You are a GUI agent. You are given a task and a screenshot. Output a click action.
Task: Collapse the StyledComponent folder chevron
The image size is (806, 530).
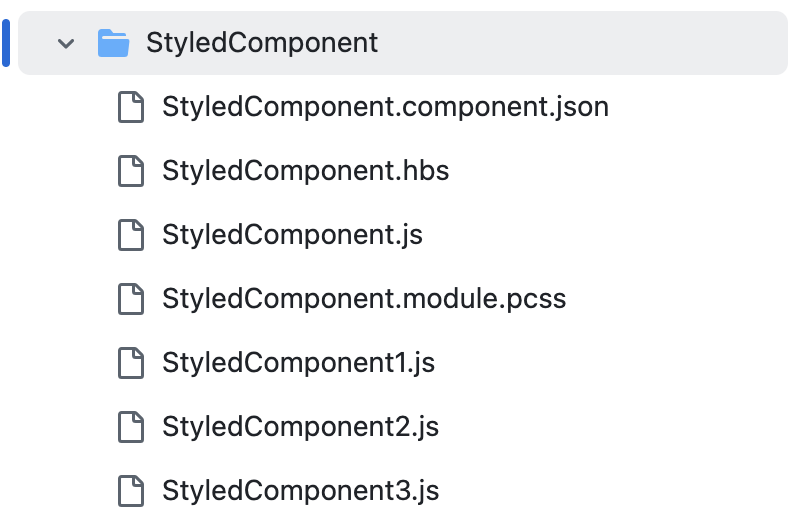66,44
